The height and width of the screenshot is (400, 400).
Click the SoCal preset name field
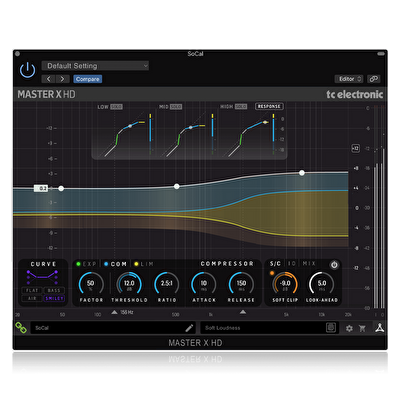113,328
